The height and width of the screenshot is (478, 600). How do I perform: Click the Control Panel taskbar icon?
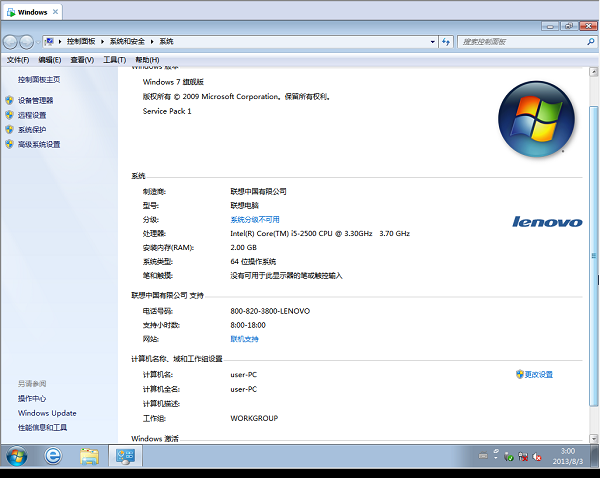pos(126,456)
